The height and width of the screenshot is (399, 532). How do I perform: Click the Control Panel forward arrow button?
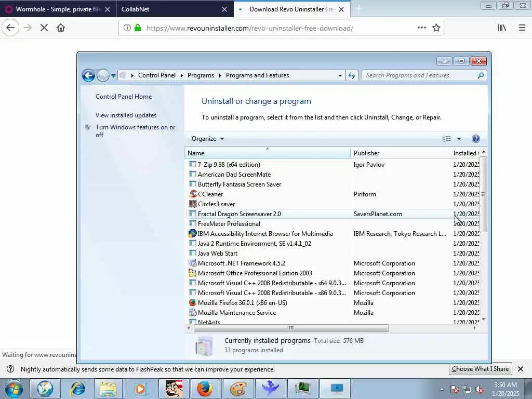pyautogui.click(x=103, y=75)
